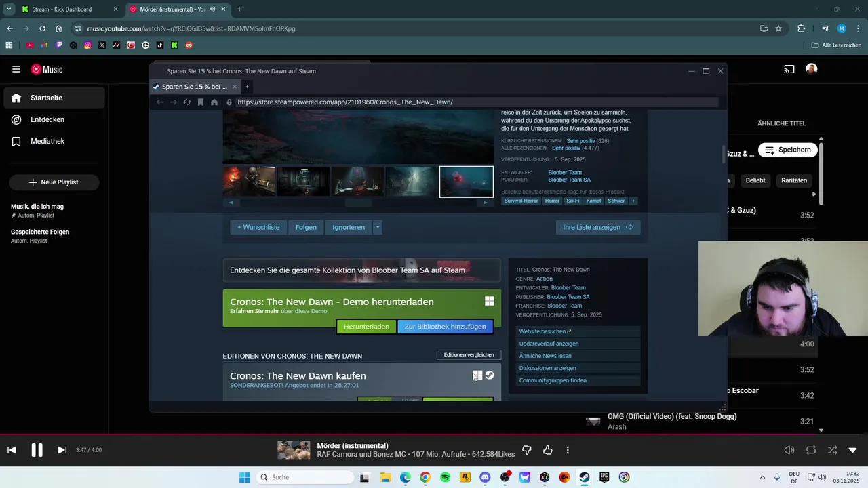Screen dimensions: 868x488
Task: Click the Cast icon in YouTube Music
Action: 789,69
